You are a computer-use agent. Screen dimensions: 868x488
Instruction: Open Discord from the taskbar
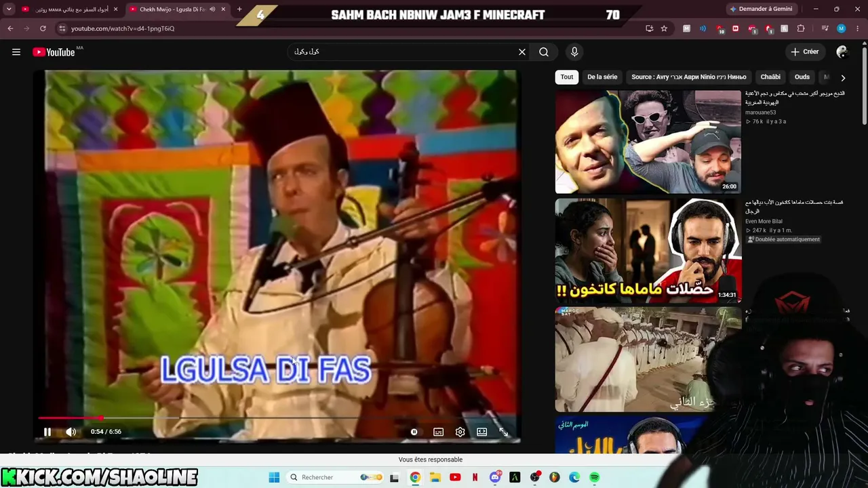tap(495, 478)
